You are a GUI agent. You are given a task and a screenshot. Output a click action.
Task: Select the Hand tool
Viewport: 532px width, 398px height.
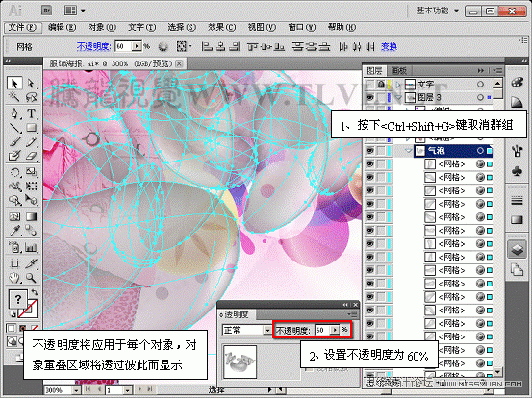[13, 278]
